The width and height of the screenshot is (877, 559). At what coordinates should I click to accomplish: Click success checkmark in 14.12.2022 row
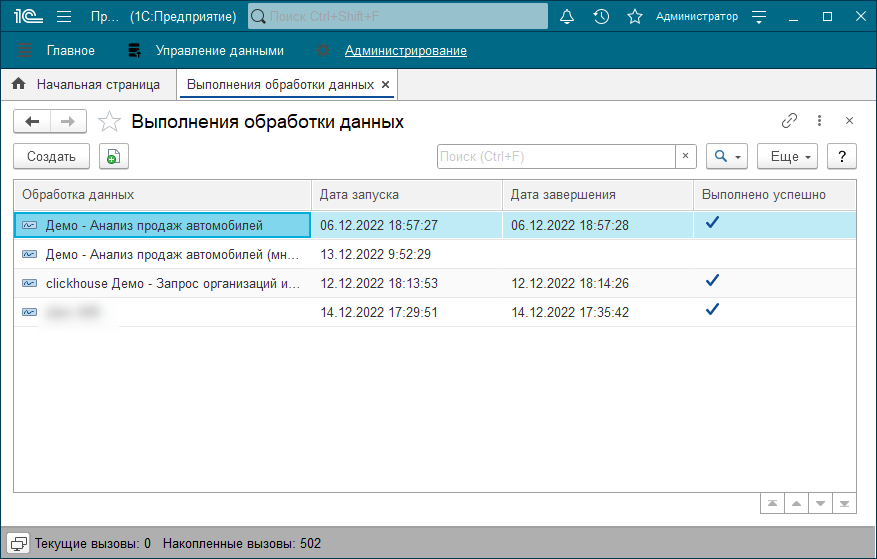[x=712, y=309]
